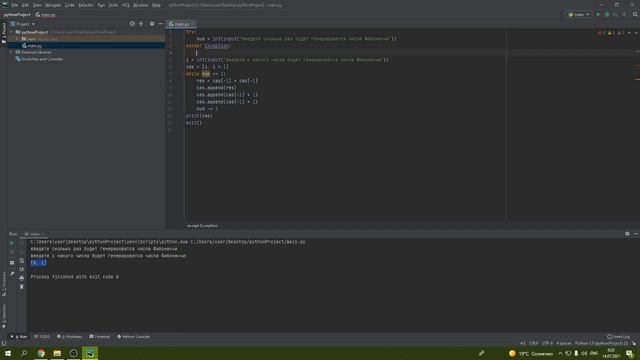Image resolution: width=640 pixels, height=360 pixels.
Task: Select the main tab in Run panel
Action: [x=33, y=234]
